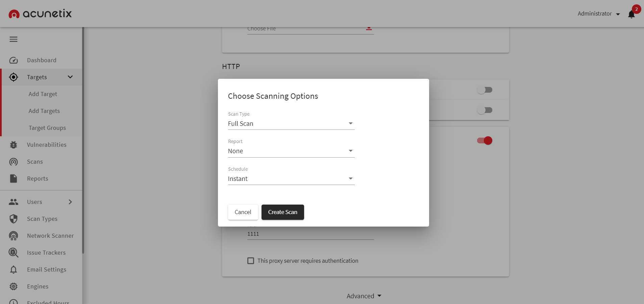The image size is (644, 304).
Task: Go to Vulnerabilities
Action: pyautogui.click(x=47, y=145)
